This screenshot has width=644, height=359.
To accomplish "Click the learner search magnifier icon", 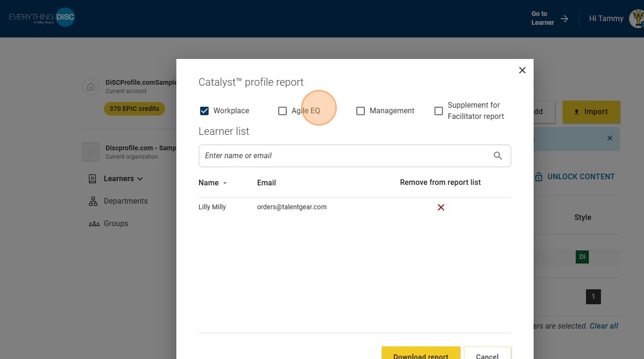I will click(x=498, y=156).
